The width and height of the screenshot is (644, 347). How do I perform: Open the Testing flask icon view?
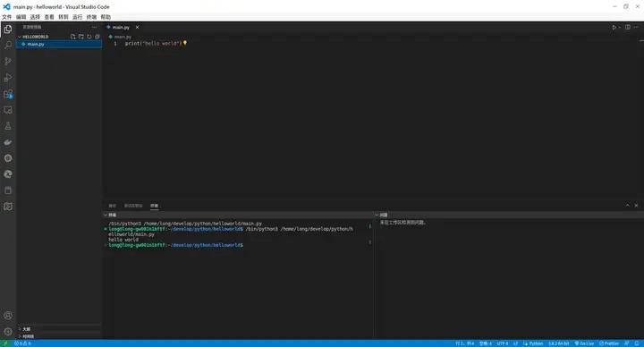click(8, 126)
